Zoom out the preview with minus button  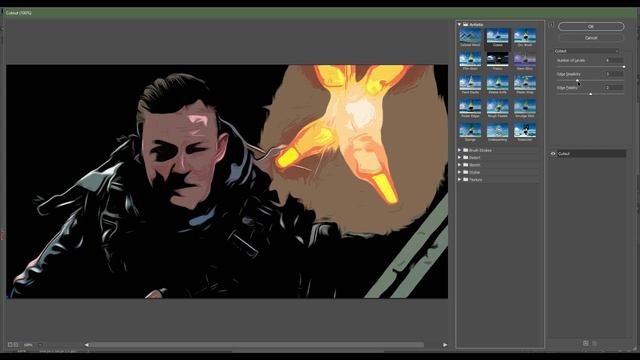click(10, 345)
